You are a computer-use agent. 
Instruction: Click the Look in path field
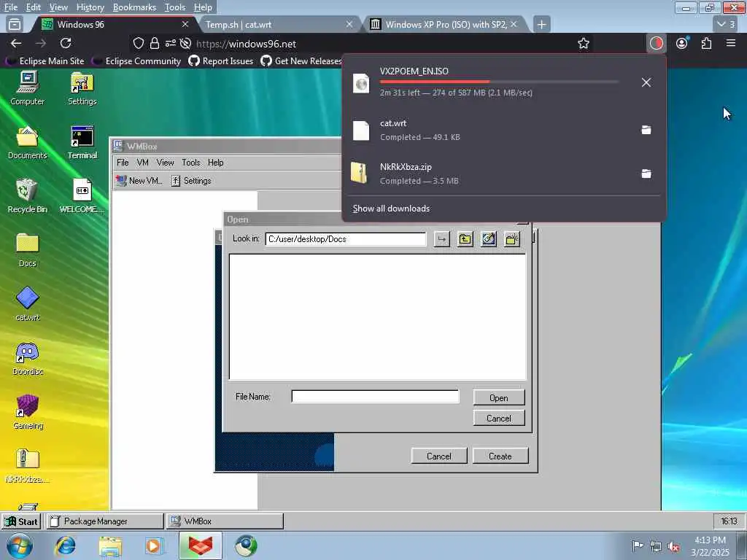[345, 239]
